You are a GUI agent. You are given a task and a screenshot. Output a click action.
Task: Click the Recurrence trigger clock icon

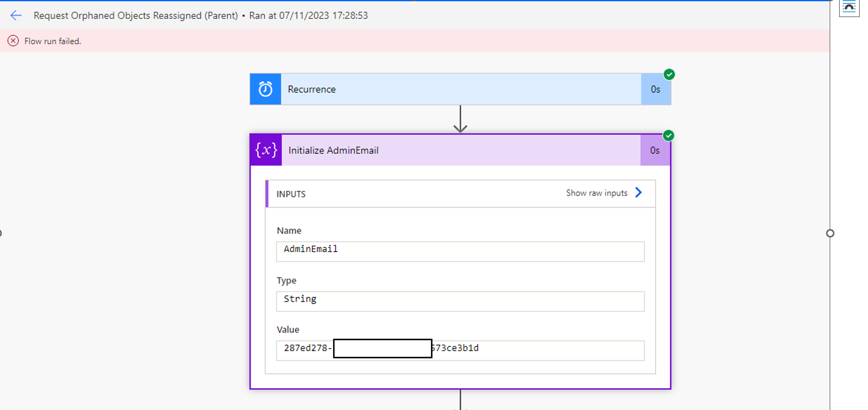265,89
